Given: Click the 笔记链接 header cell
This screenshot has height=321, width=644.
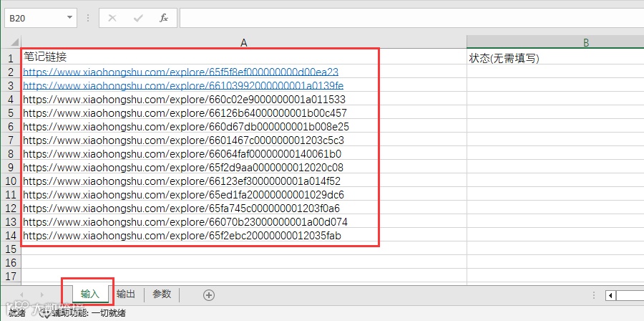Looking at the screenshot, I should pyautogui.click(x=244, y=57).
